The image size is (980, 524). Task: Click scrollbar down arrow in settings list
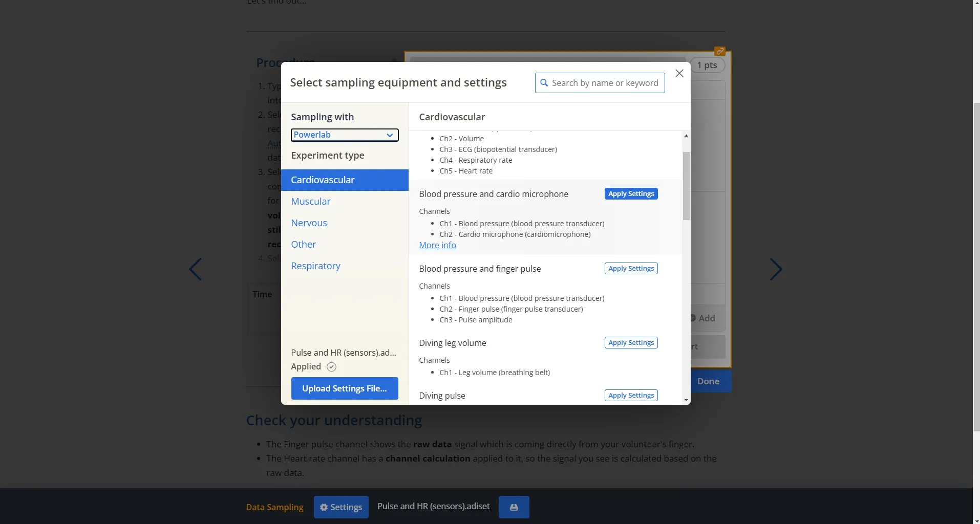coord(686,400)
